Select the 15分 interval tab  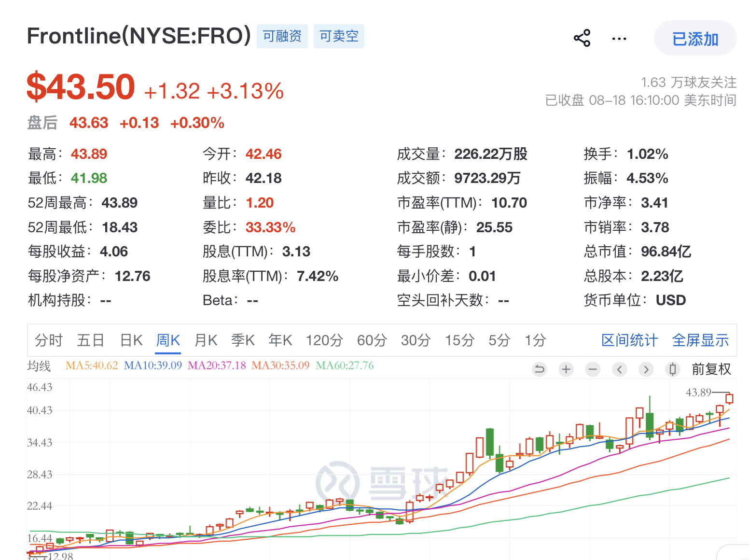(x=460, y=340)
